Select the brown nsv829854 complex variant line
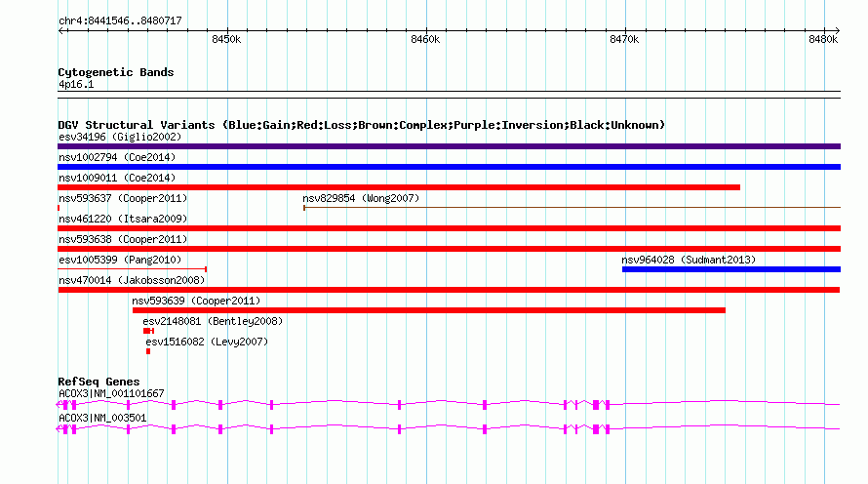 pos(572,208)
